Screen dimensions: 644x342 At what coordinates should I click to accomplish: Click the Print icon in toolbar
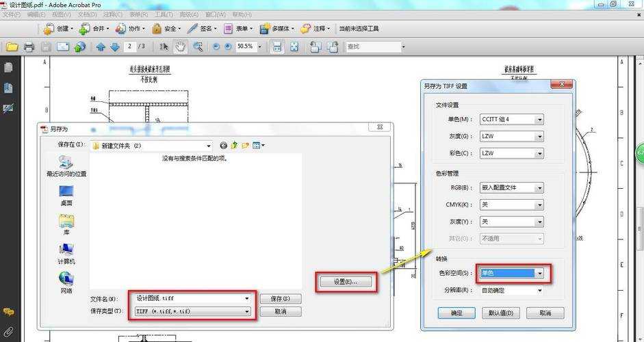(x=29, y=47)
